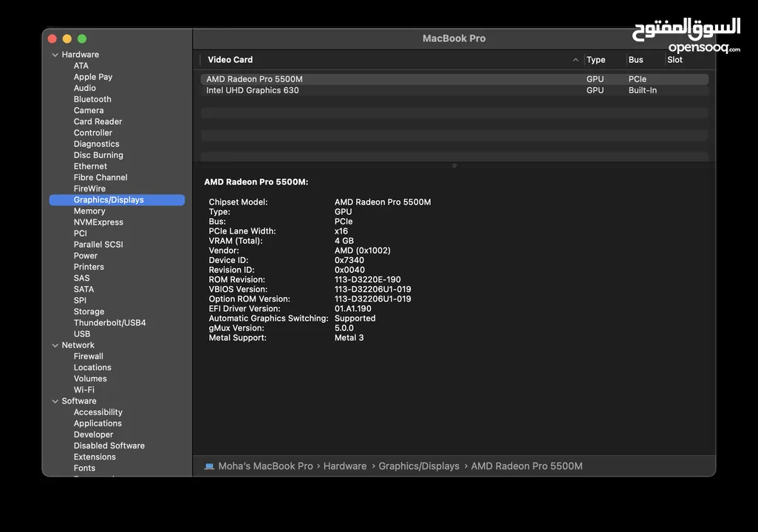The image size is (758, 532).
Task: Click the sort arrow in Video Card header
Action: [576, 60]
